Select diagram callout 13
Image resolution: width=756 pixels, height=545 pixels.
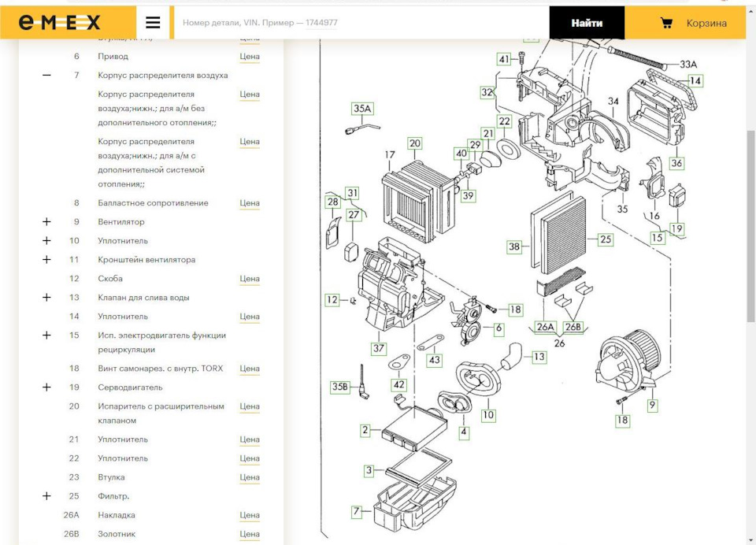pyautogui.click(x=539, y=357)
